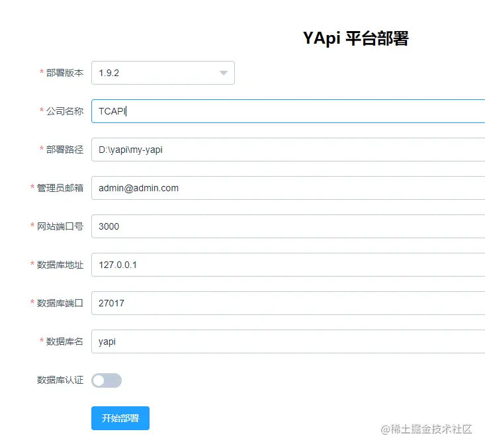
Task: Click the 网站端口号 label
Action: [x=60, y=226]
